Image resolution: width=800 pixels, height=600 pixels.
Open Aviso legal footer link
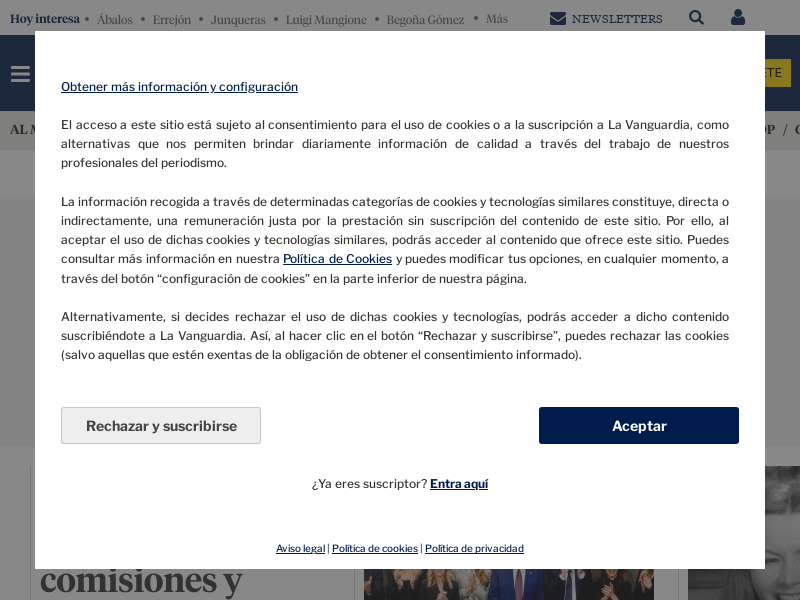point(301,548)
